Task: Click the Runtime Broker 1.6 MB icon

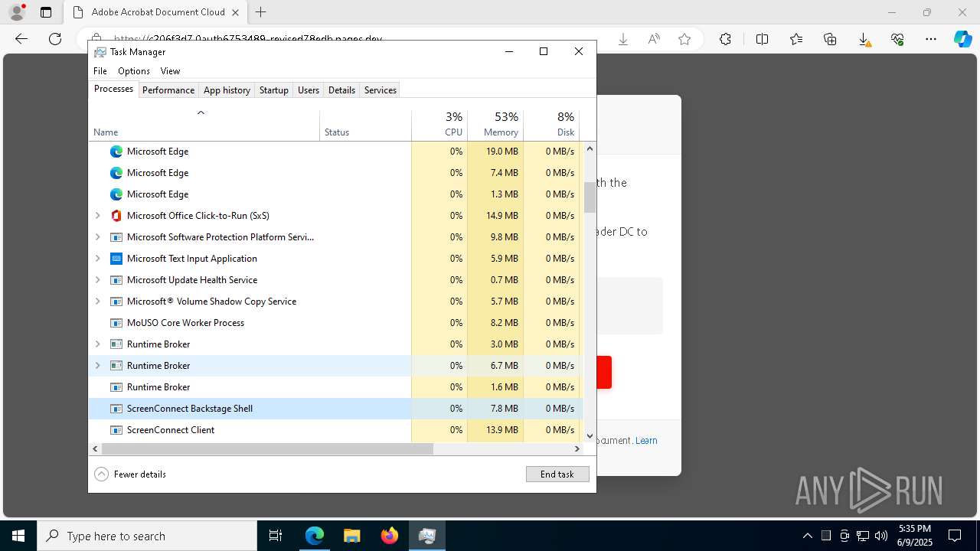Action: [116, 387]
